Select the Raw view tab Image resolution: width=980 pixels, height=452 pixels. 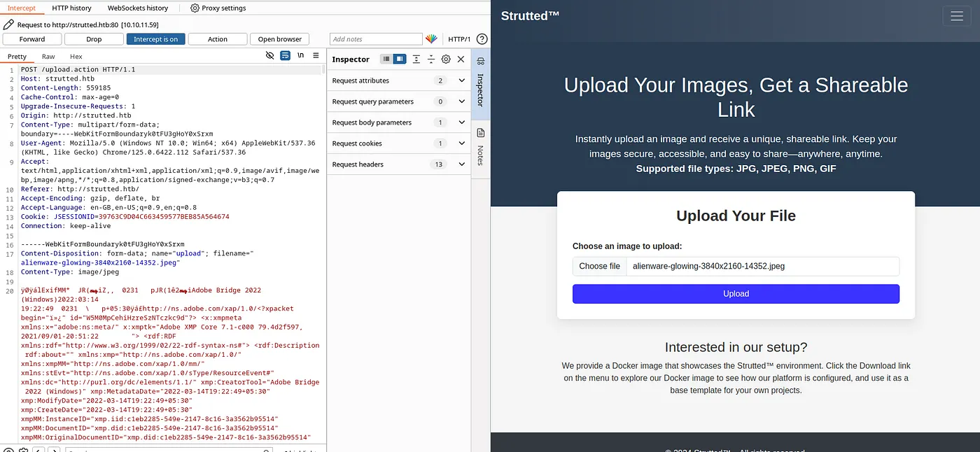coord(48,57)
